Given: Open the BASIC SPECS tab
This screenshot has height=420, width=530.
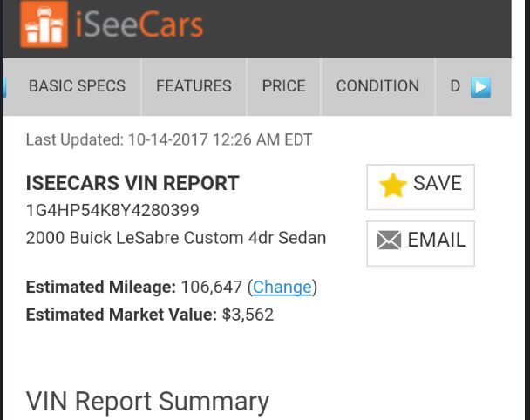Looking at the screenshot, I should pyautogui.click(x=77, y=86).
